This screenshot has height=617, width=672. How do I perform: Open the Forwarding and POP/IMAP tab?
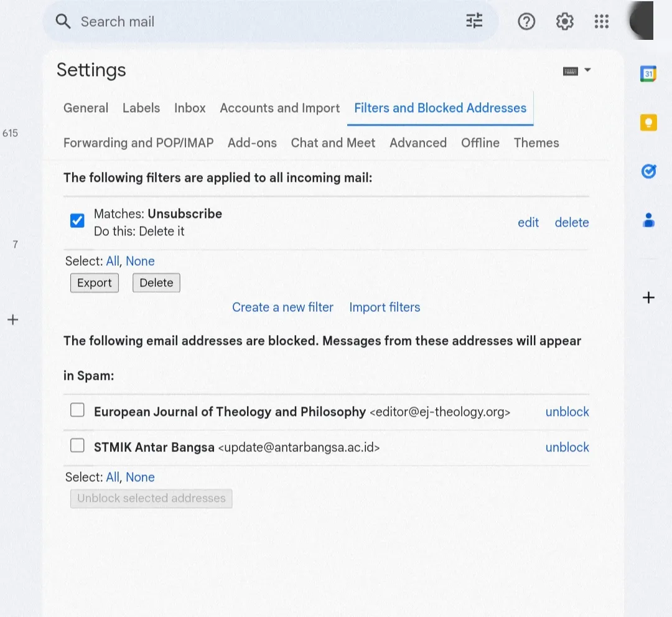138,143
